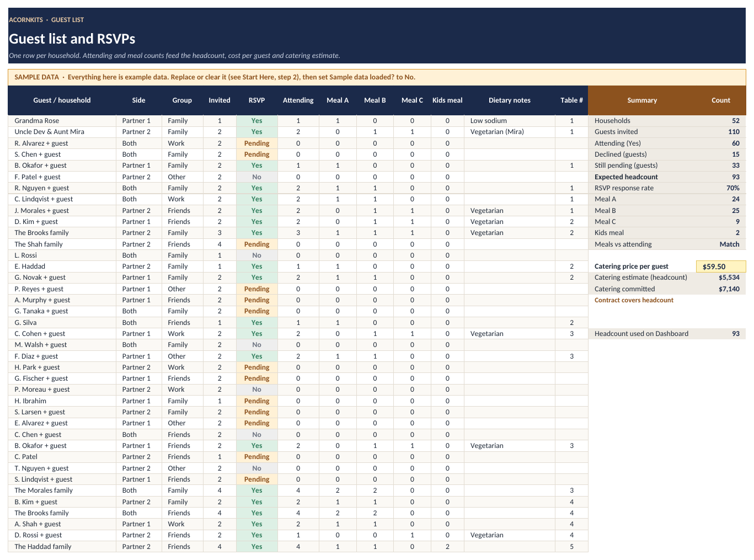Select RSVP cell for L. Rossi
This screenshot has width=754, height=560.
click(257, 255)
